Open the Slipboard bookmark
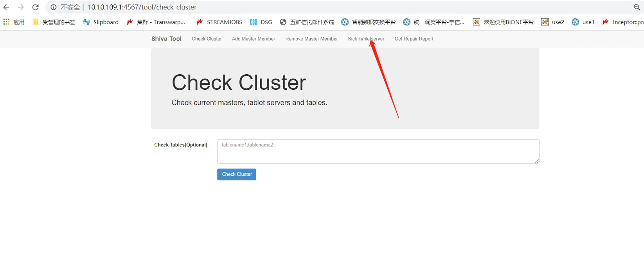The height and width of the screenshot is (275, 644). click(101, 22)
